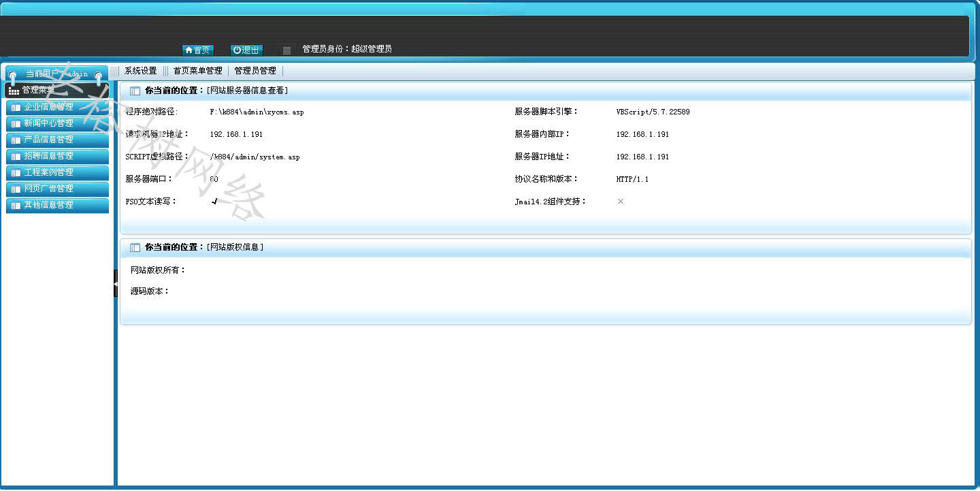Click the 网站版权所有 label

pyautogui.click(x=158, y=270)
